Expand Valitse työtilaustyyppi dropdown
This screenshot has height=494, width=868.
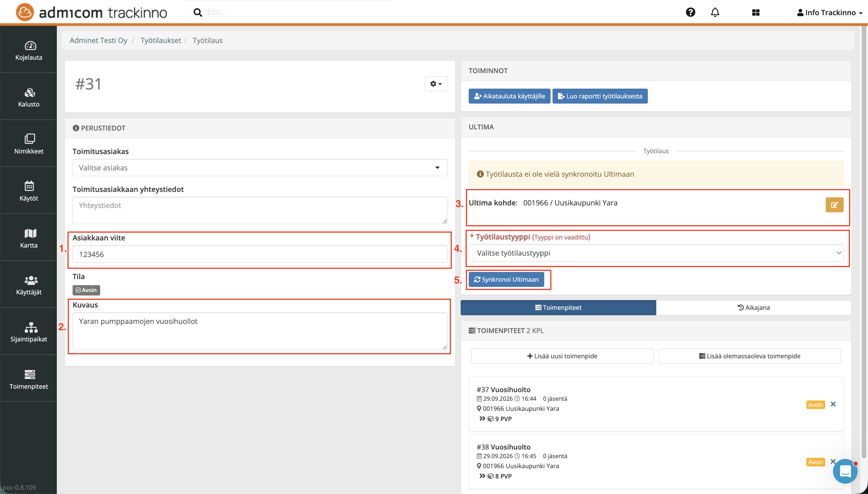[656, 253]
